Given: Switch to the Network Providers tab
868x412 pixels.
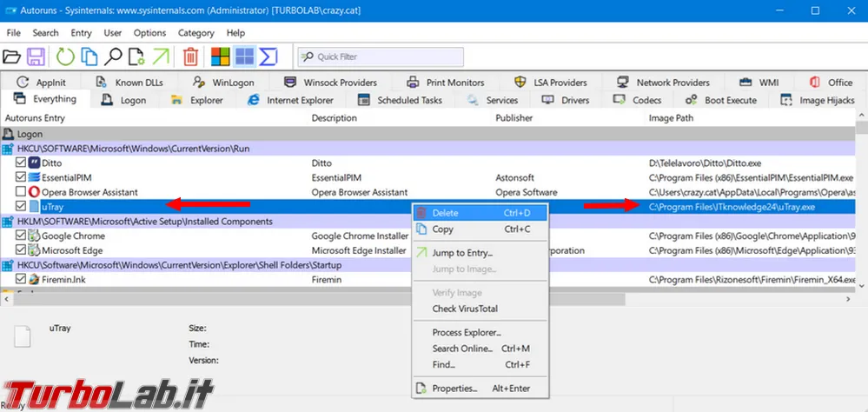Looking at the screenshot, I should tap(663, 83).
